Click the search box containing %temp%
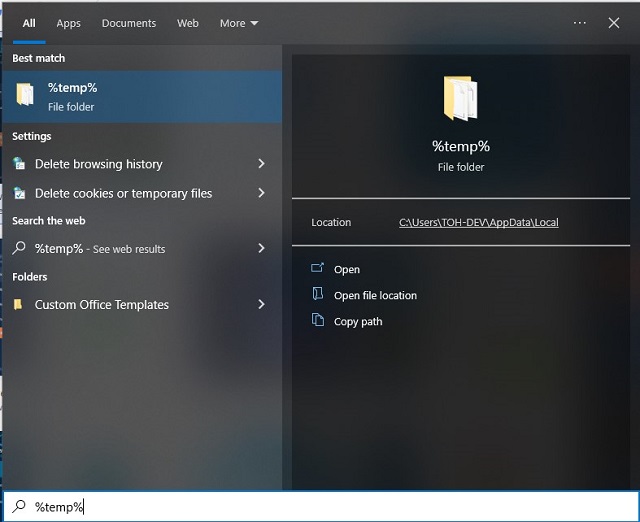Viewport: 640px width, 522px height. [321, 506]
